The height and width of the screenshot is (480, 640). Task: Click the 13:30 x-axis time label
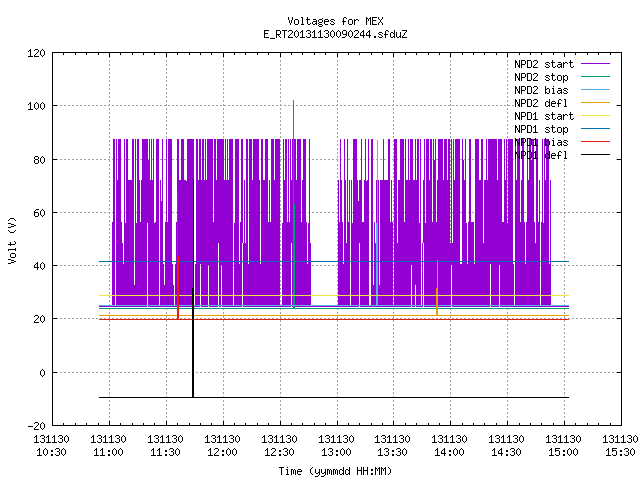[x=393, y=452]
